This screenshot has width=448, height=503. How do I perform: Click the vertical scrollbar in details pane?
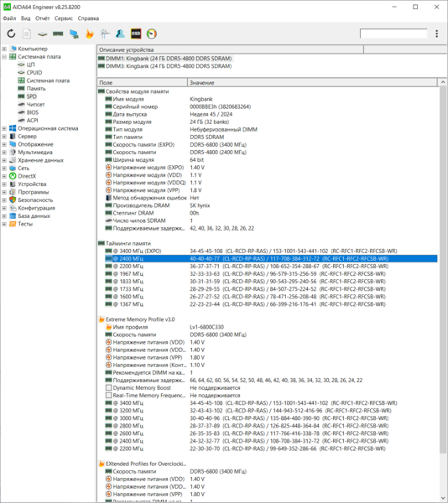pos(443,269)
